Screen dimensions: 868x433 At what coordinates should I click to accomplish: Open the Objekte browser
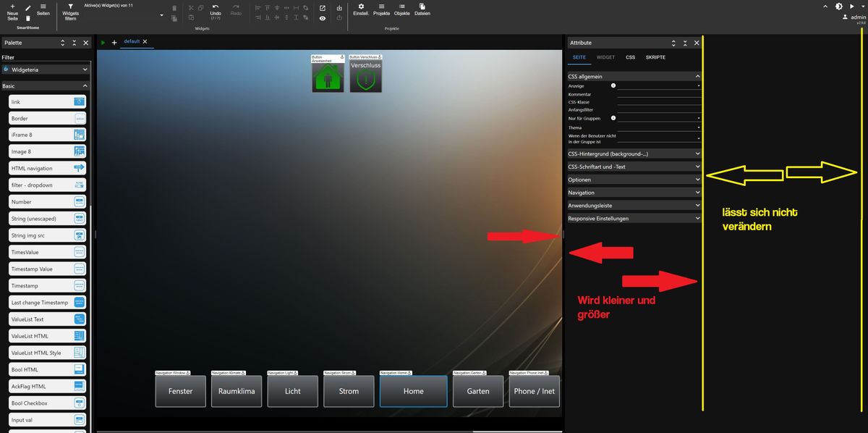[x=401, y=9]
